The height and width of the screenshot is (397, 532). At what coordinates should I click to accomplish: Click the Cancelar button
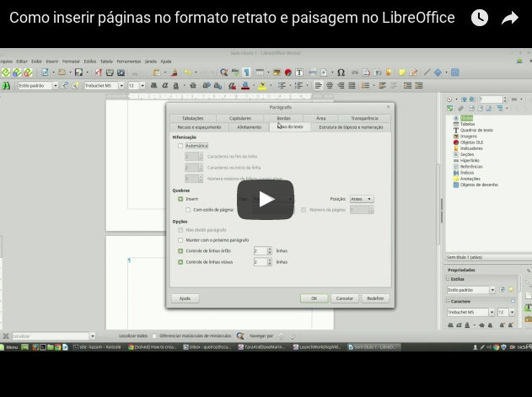tap(345, 298)
